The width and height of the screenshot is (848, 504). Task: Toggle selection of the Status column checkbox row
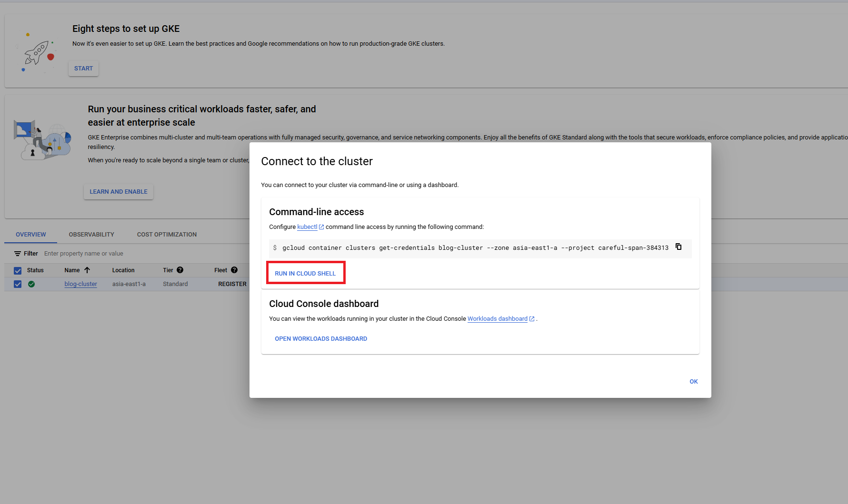pyautogui.click(x=18, y=270)
